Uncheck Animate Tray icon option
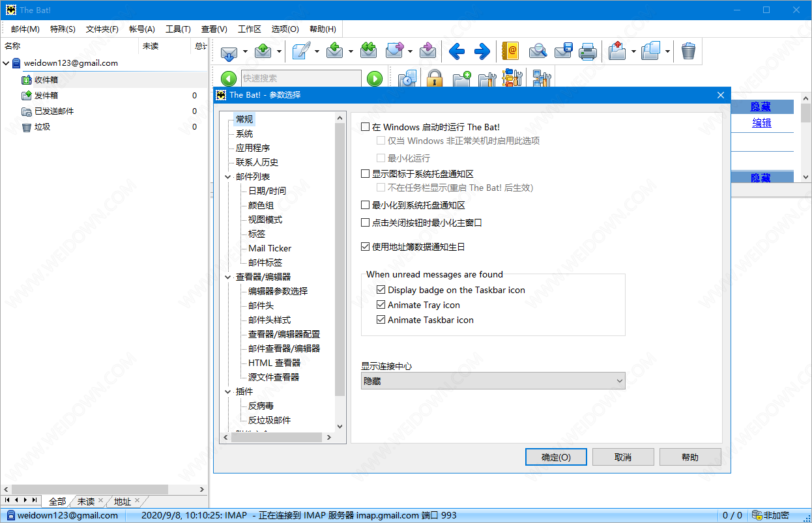This screenshot has width=812, height=523. click(x=382, y=305)
